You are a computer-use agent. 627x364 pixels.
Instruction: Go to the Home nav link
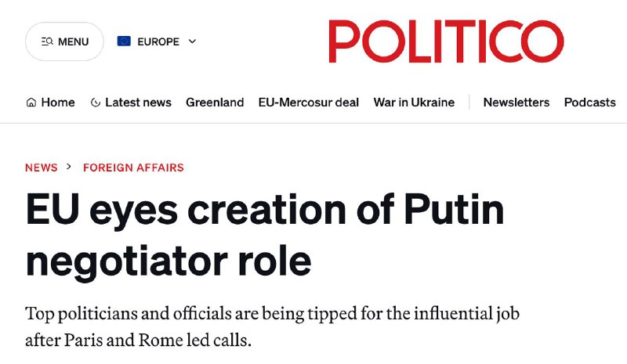[x=58, y=103]
